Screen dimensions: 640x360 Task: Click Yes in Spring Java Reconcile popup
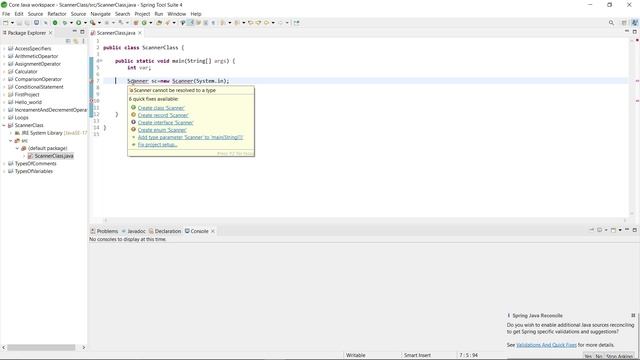click(x=588, y=356)
